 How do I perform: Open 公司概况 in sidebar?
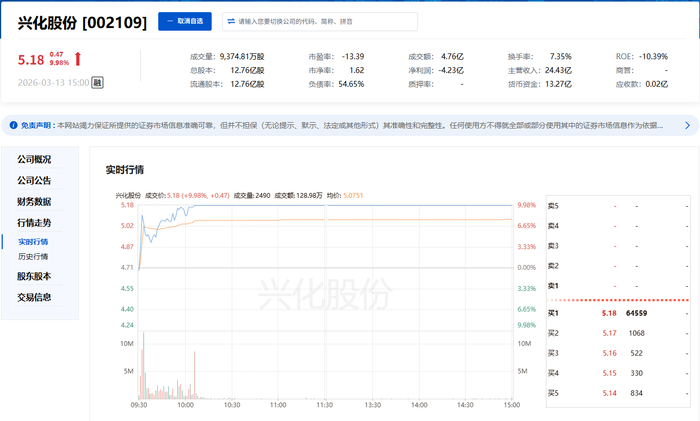point(34,159)
